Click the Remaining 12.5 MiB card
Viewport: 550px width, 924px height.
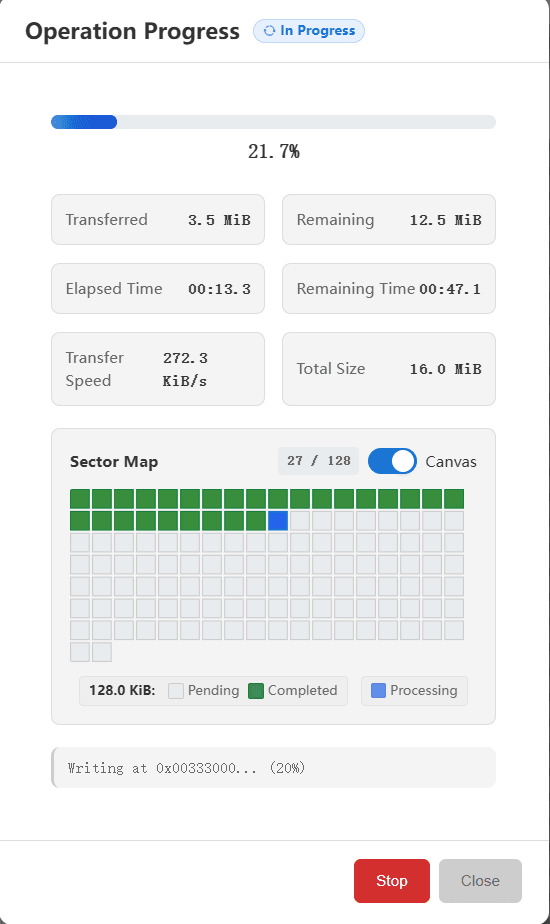pyautogui.click(x=389, y=220)
